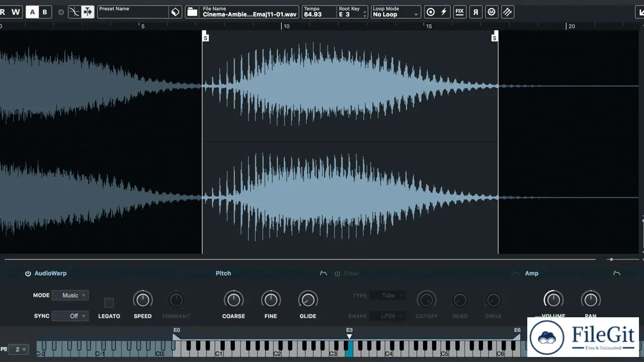
Task: Open the AudioWarp MODE Music dropdown
Action: tap(70, 295)
